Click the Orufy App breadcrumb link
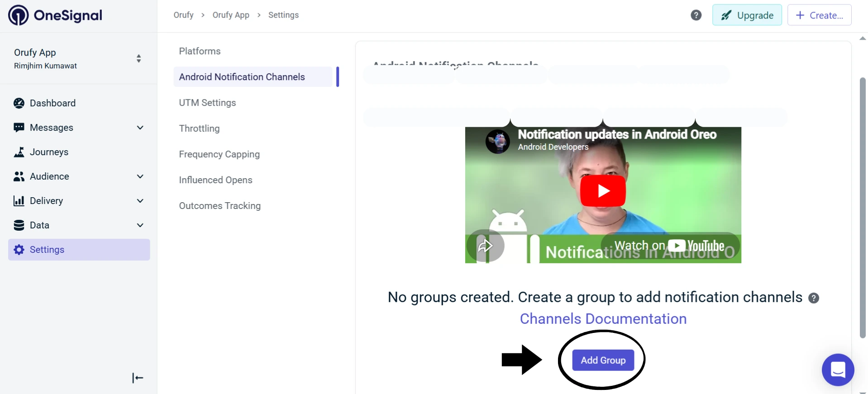Viewport: 868px width, 394px height. (231, 15)
